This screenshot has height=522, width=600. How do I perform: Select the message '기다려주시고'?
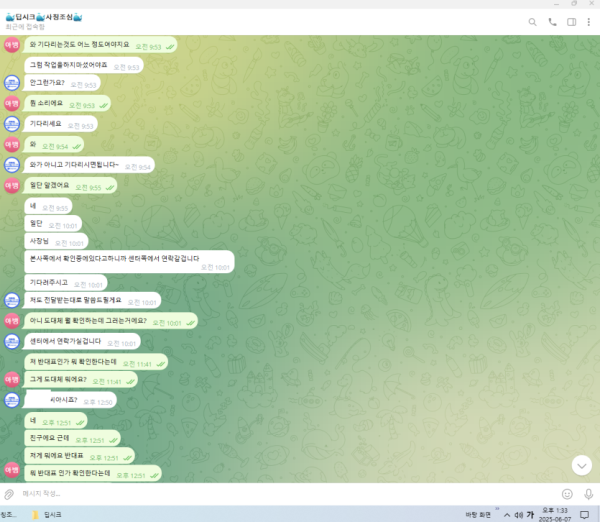click(66, 283)
